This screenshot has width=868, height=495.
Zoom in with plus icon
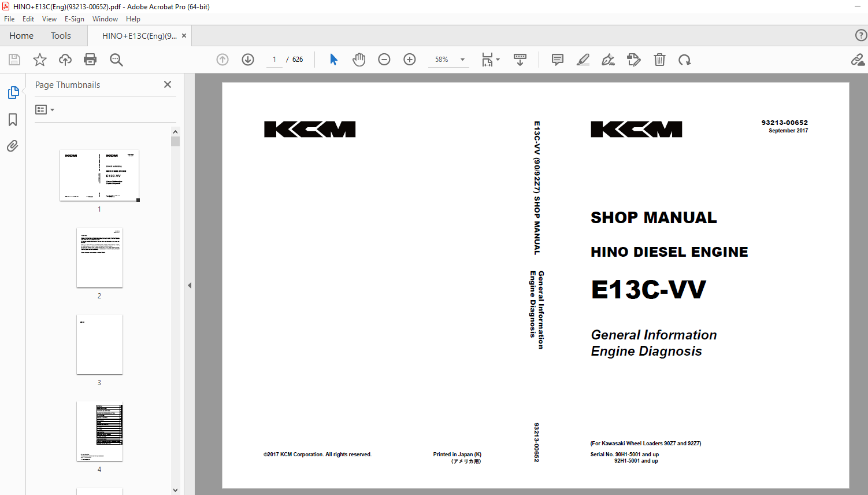(x=410, y=60)
